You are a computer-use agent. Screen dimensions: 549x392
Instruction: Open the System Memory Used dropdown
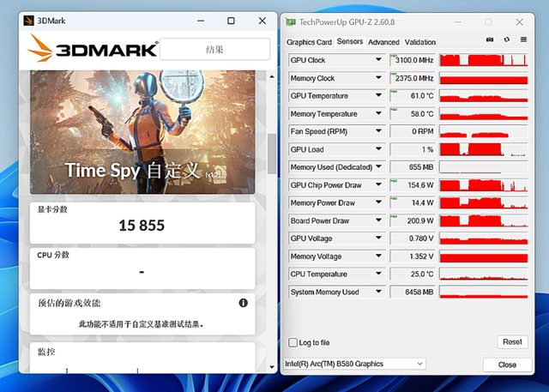point(378,292)
